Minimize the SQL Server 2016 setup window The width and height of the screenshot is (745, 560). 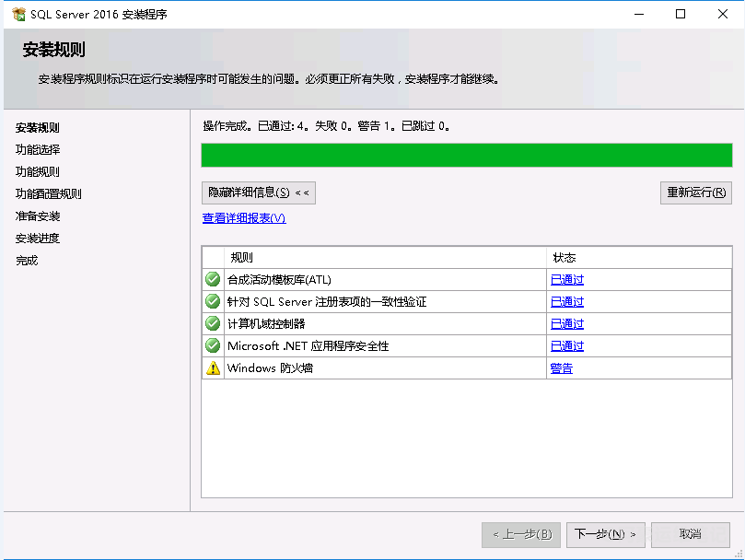[x=639, y=14]
